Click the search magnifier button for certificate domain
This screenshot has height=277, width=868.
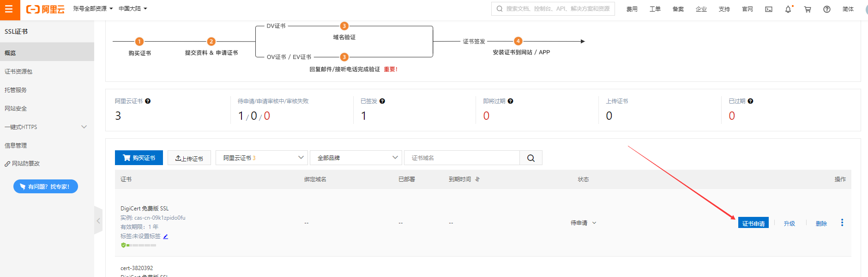(x=531, y=158)
